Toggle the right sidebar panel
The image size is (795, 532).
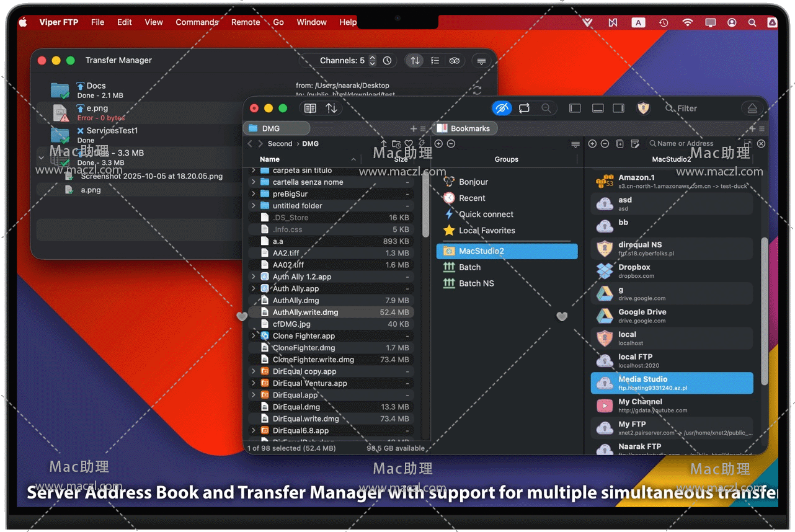(x=618, y=109)
